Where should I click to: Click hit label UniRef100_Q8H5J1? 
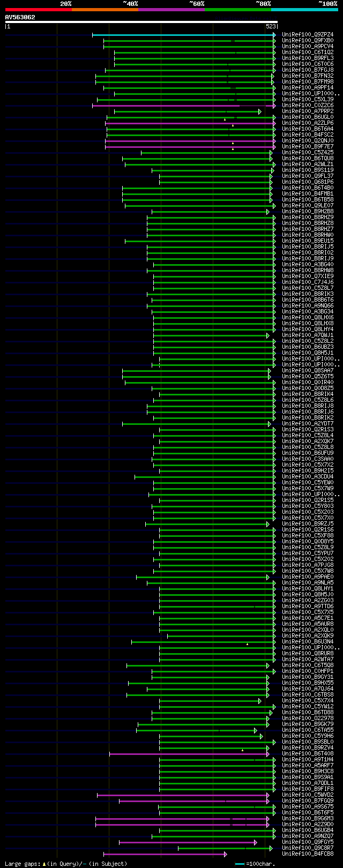[x=308, y=353]
